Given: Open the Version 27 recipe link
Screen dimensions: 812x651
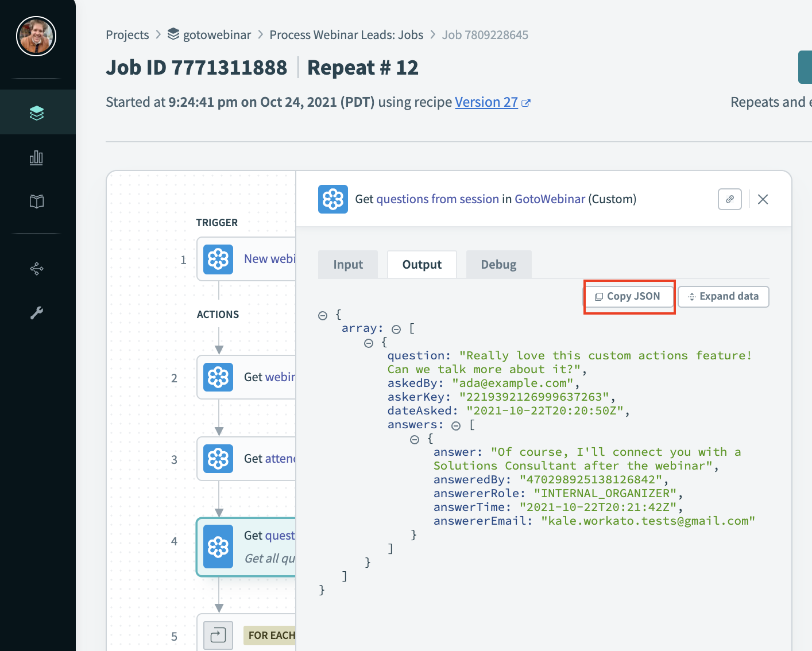Looking at the screenshot, I should coord(486,102).
